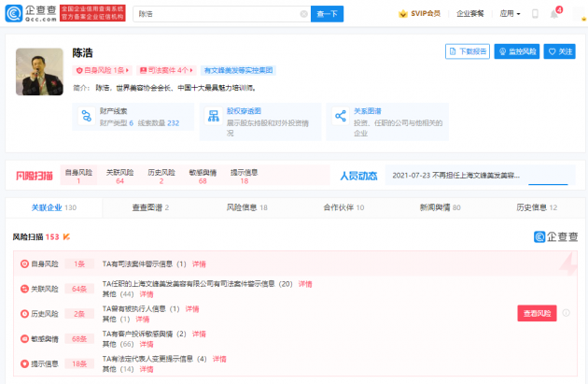Viewport: 588px width, 384px height.
Task: Click the 敏感舆情 row icon
Action: [24, 339]
